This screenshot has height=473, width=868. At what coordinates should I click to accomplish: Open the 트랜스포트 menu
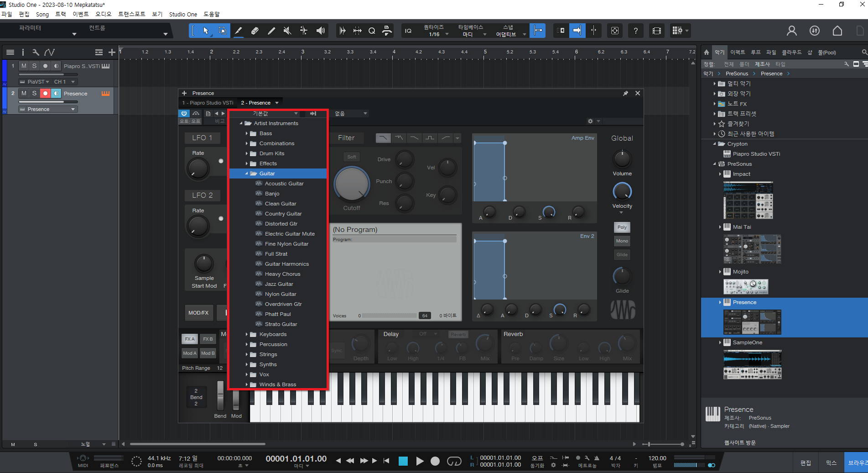point(132,14)
